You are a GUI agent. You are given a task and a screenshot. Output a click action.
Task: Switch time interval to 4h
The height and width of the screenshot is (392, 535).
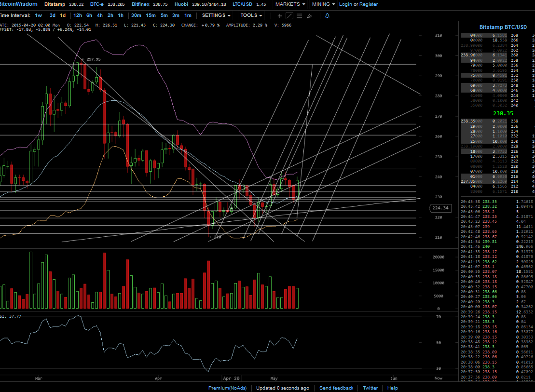pyautogui.click(x=100, y=15)
